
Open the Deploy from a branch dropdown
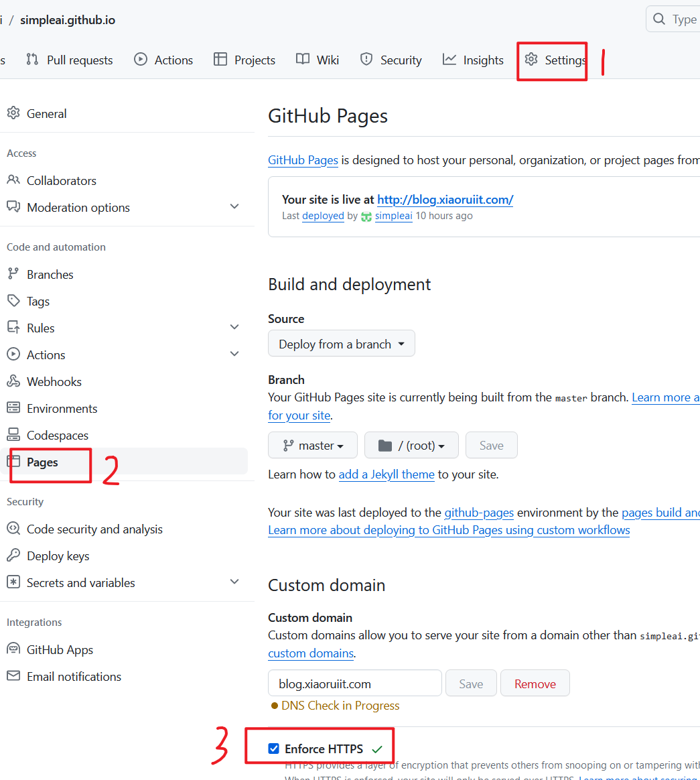pyautogui.click(x=341, y=344)
